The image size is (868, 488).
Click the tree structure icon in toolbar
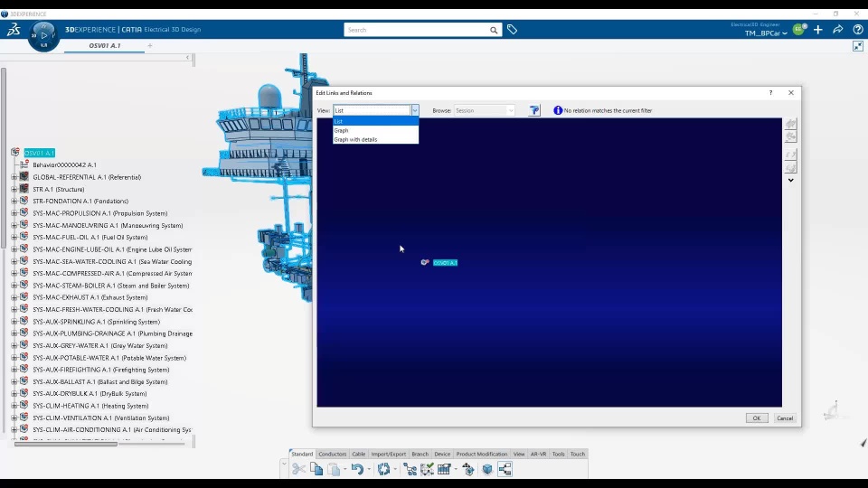point(410,469)
